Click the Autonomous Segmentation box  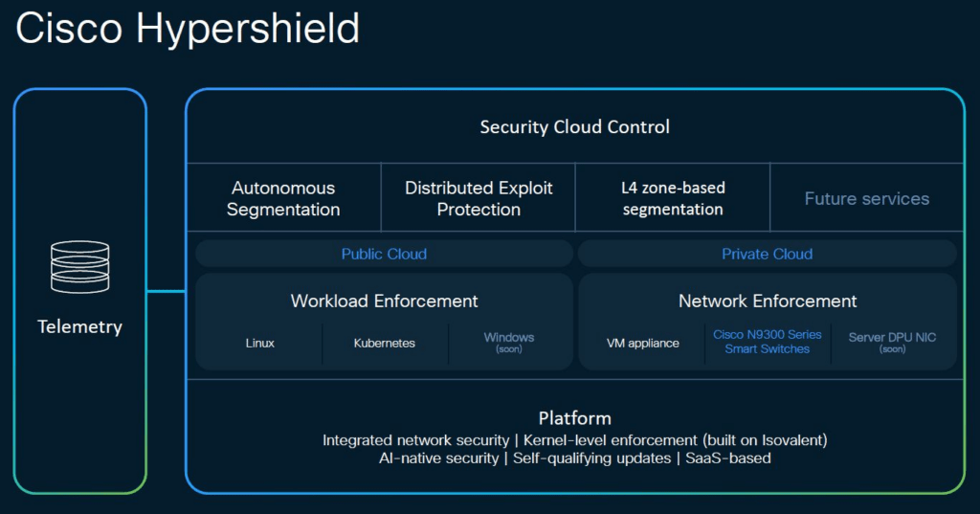coord(283,198)
